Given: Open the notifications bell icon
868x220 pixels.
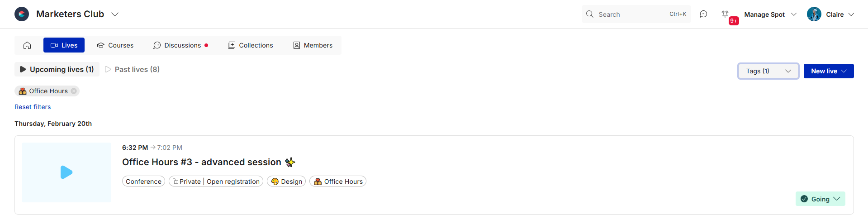Looking at the screenshot, I should [725, 14].
